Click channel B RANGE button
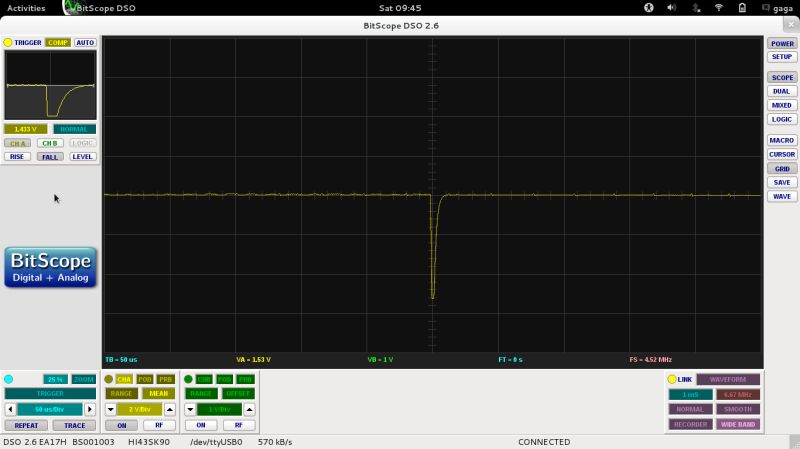The image size is (800, 449). (x=201, y=393)
